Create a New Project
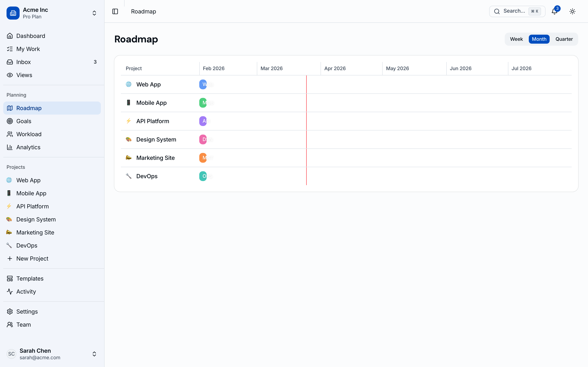 click(32, 259)
